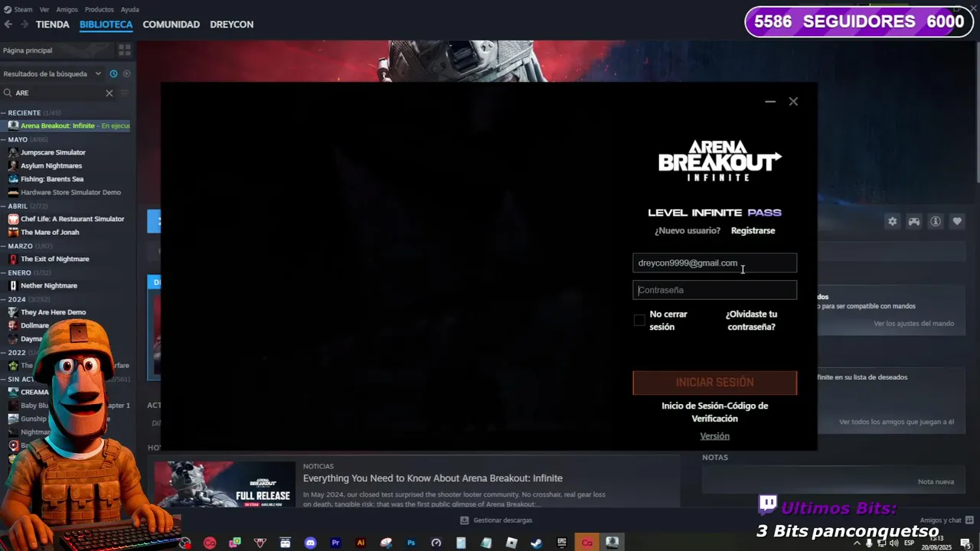Toggle sort by recent activity clock icon
The width and height of the screenshot is (980, 551).
pos(113,73)
